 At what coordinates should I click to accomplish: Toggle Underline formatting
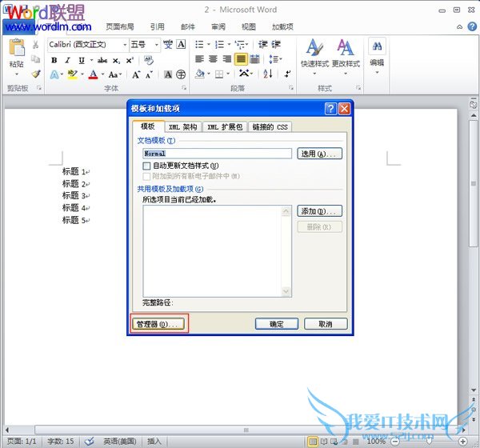[x=81, y=60]
